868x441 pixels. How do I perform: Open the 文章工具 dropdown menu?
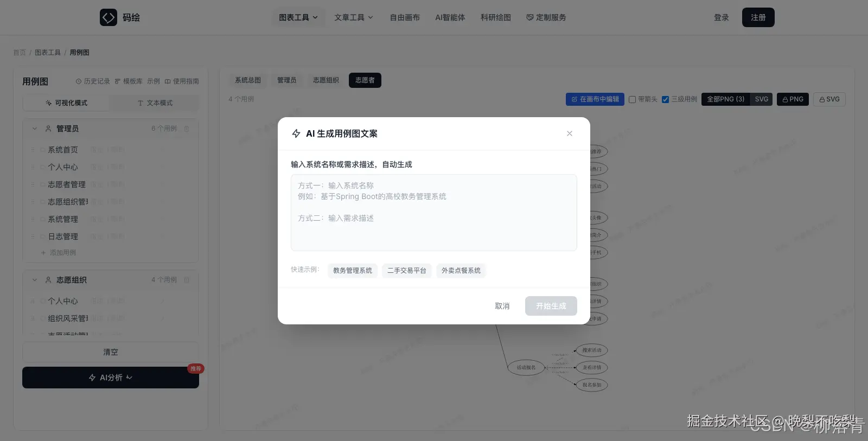click(354, 17)
